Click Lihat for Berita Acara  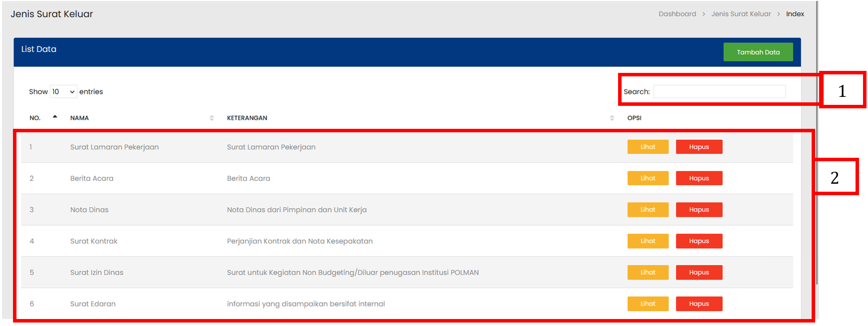[648, 178]
